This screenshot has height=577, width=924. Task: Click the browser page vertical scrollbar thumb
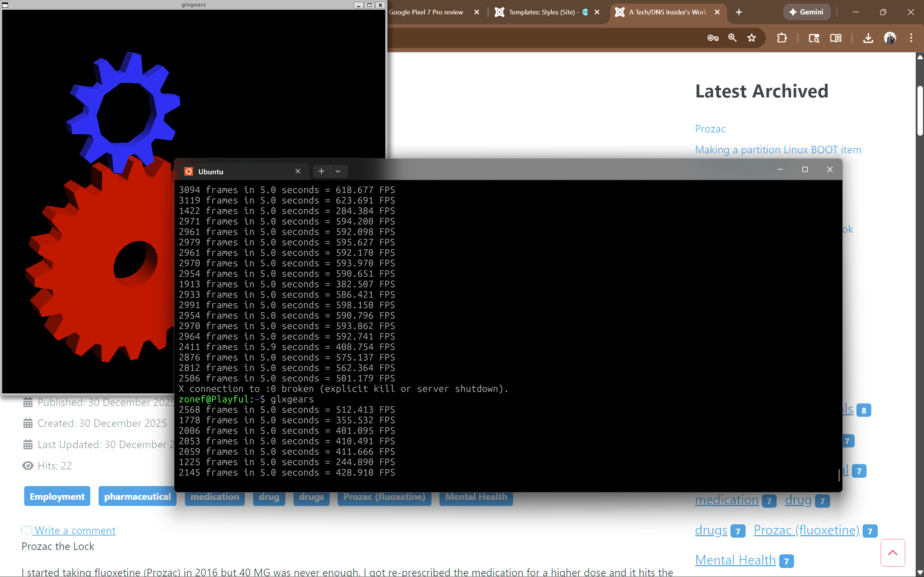[920, 111]
